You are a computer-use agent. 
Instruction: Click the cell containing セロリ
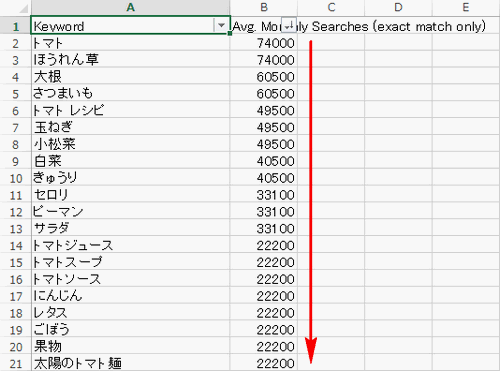point(130,195)
